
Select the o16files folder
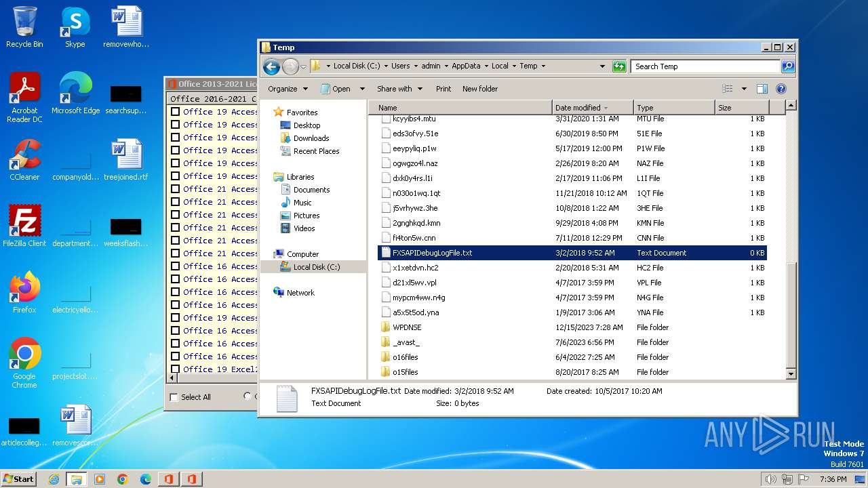[406, 357]
